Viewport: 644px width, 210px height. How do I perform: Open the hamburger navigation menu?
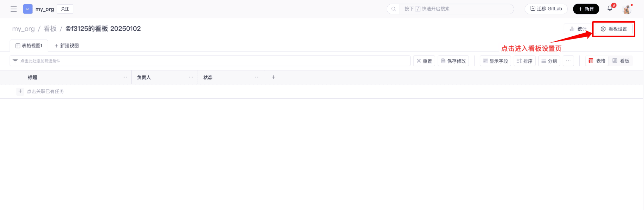pos(14,9)
